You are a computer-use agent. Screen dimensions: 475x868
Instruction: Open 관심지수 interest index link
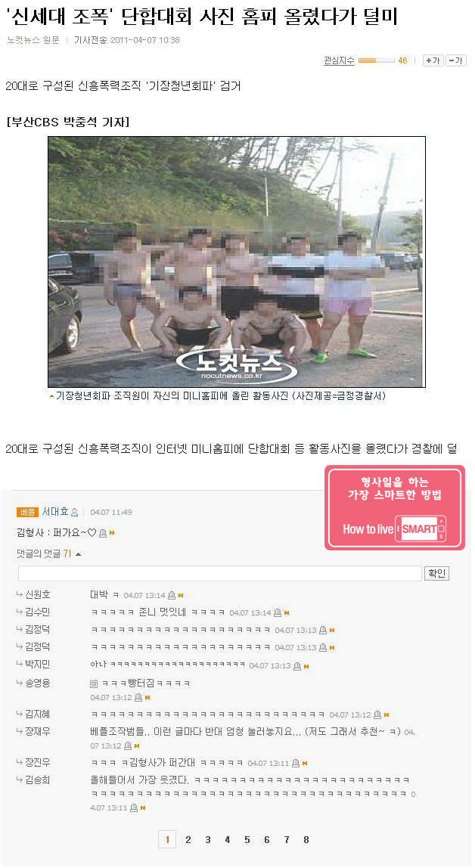[339, 60]
